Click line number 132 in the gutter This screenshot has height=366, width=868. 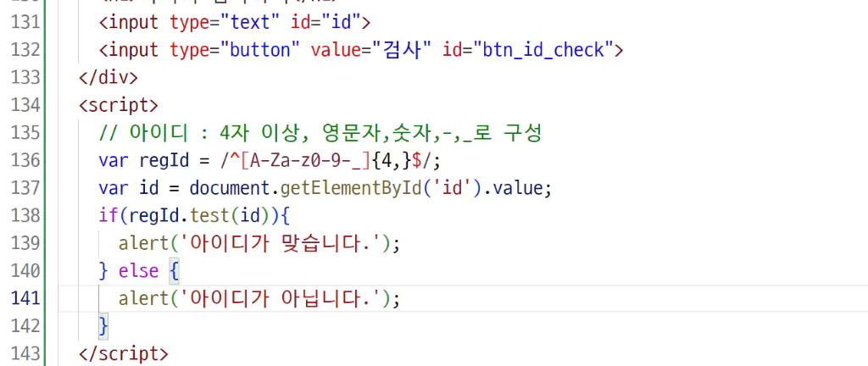(25, 50)
